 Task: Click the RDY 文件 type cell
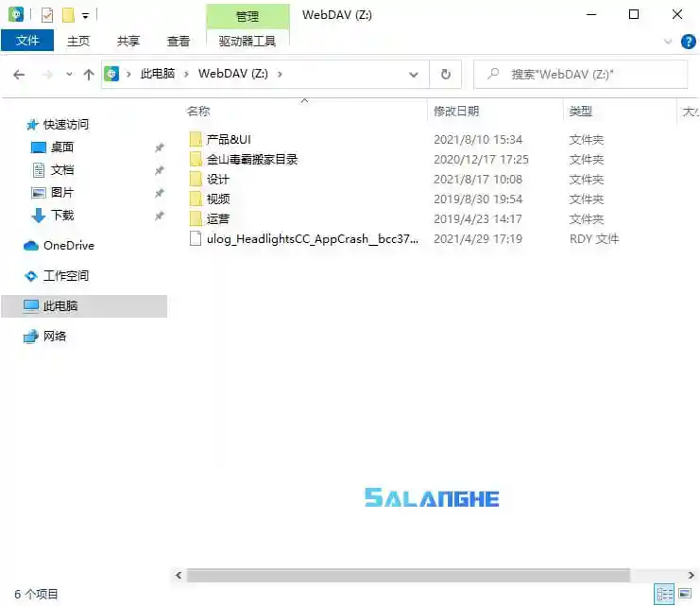pyautogui.click(x=594, y=239)
